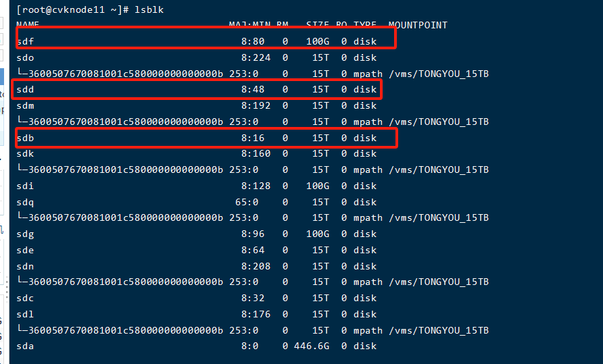
Task: Select the sdf device name
Action: coord(26,41)
